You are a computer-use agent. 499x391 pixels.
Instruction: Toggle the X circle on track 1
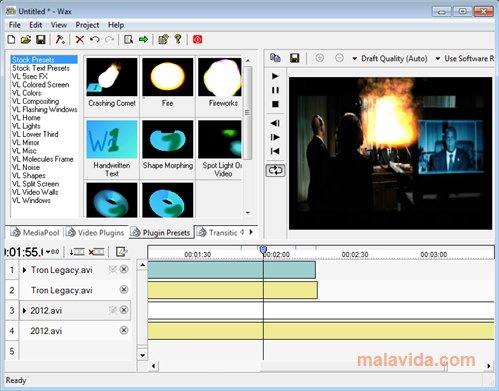point(124,269)
